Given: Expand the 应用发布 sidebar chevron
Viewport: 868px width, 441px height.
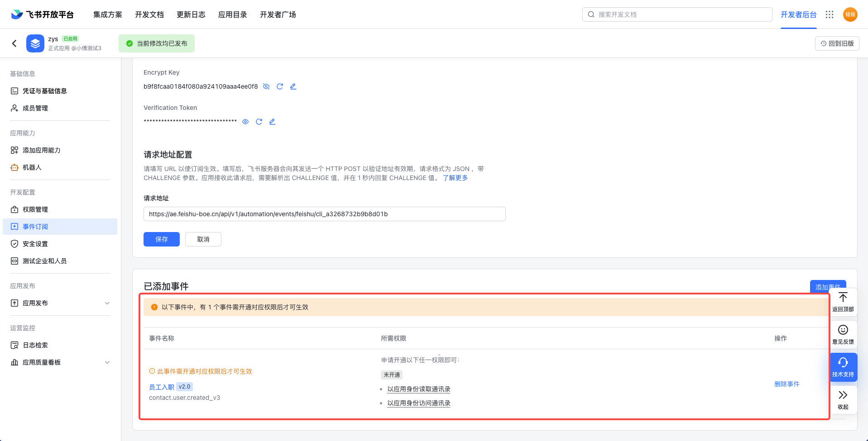Looking at the screenshot, I should tap(107, 303).
